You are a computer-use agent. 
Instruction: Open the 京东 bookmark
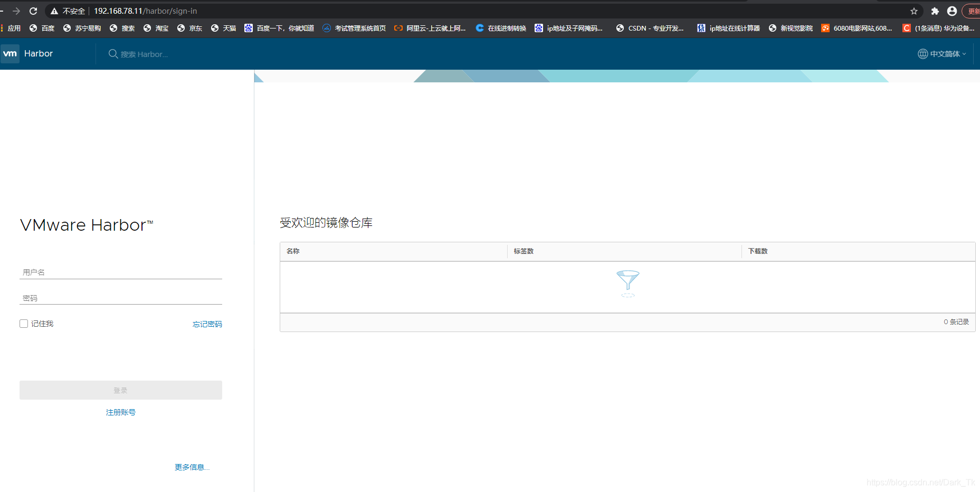(190, 29)
